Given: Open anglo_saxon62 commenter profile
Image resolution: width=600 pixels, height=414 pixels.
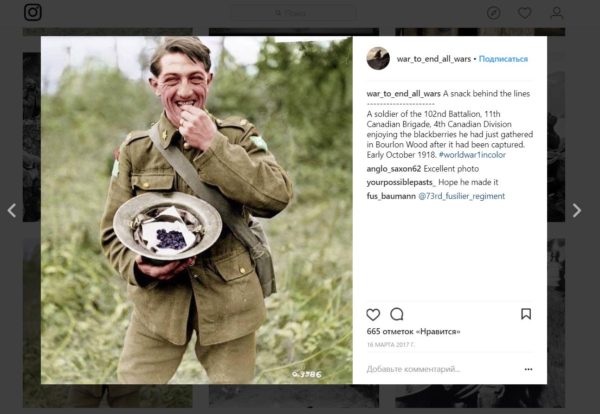Looking at the screenshot, I should click(394, 169).
